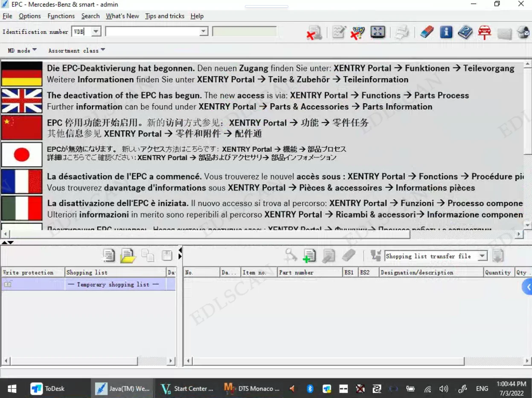Add part with green plus document icon
Image resolution: width=532 pixels, height=398 pixels.
(x=309, y=256)
